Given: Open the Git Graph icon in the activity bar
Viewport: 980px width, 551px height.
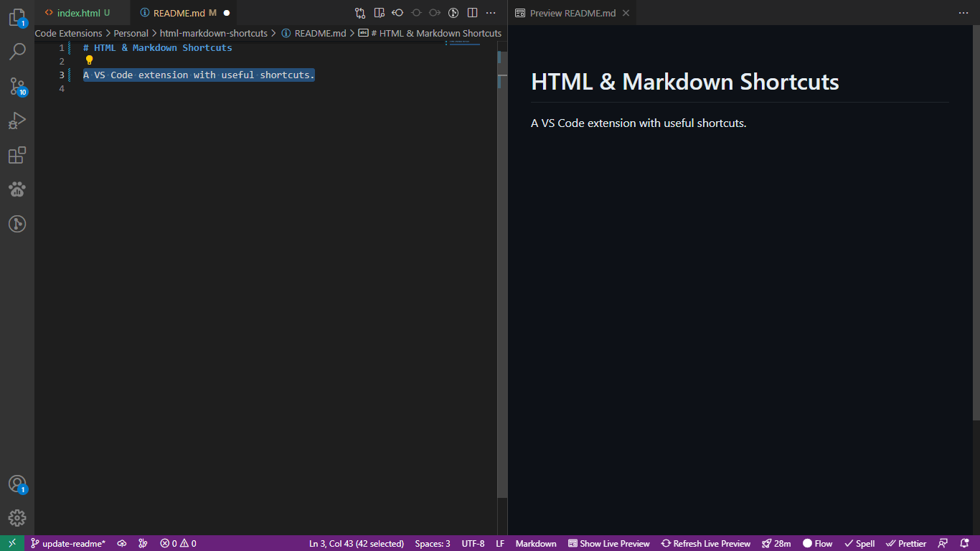Looking at the screenshot, I should click(x=17, y=224).
